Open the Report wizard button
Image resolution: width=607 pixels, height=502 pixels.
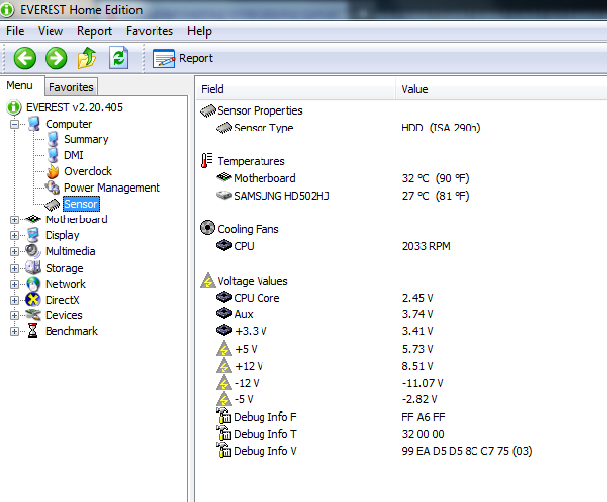tap(183, 58)
